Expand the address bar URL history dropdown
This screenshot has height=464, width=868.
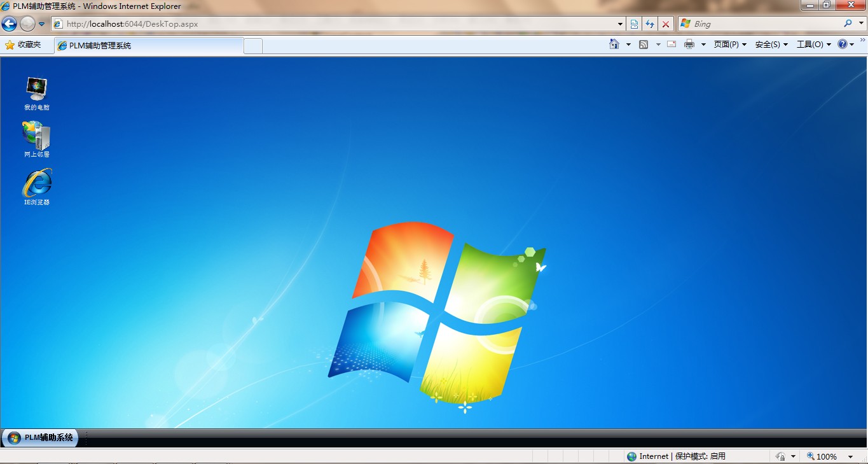pyautogui.click(x=621, y=24)
